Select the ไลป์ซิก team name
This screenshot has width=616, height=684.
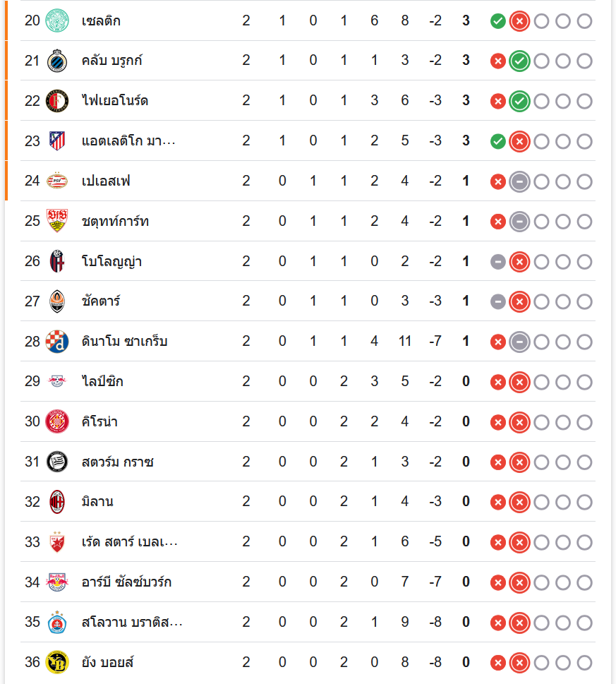pyautogui.click(x=102, y=382)
